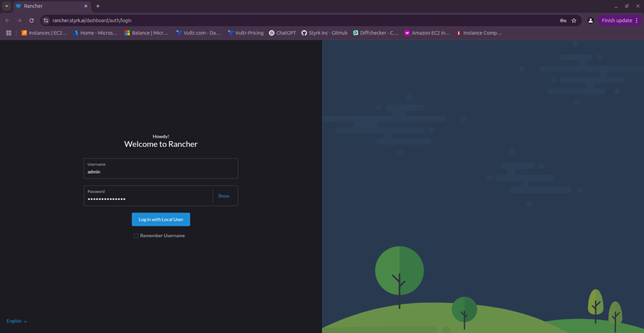The width and height of the screenshot is (644, 333).
Task: Show the password text
Action: 223,196
